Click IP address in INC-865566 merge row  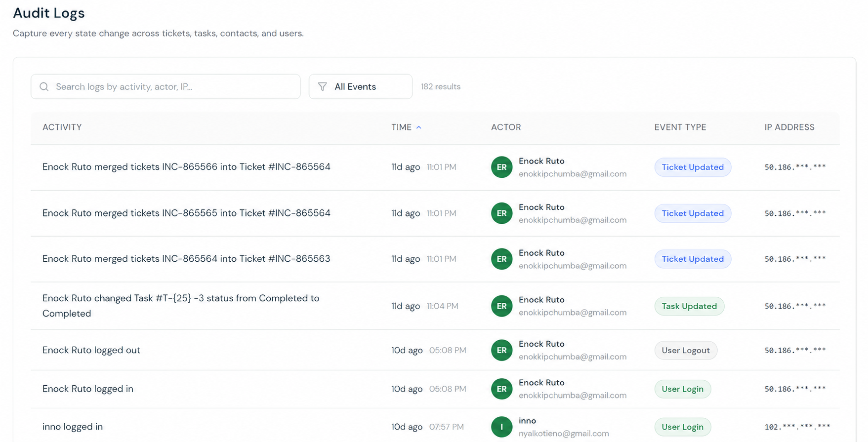click(795, 167)
